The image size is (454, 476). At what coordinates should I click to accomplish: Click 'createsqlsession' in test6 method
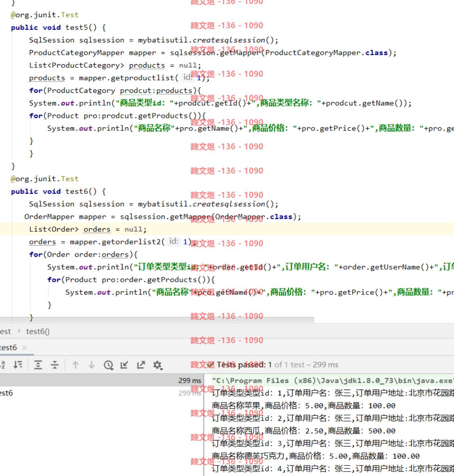pos(229,204)
